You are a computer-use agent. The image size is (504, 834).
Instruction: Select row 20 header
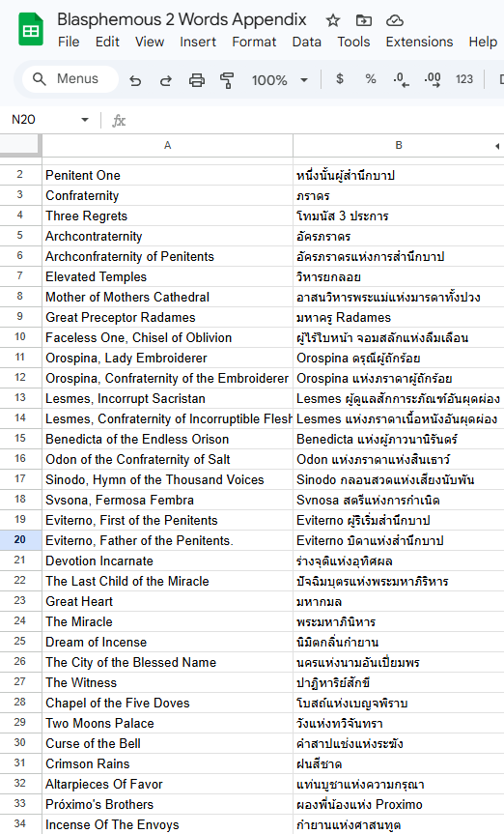point(20,540)
